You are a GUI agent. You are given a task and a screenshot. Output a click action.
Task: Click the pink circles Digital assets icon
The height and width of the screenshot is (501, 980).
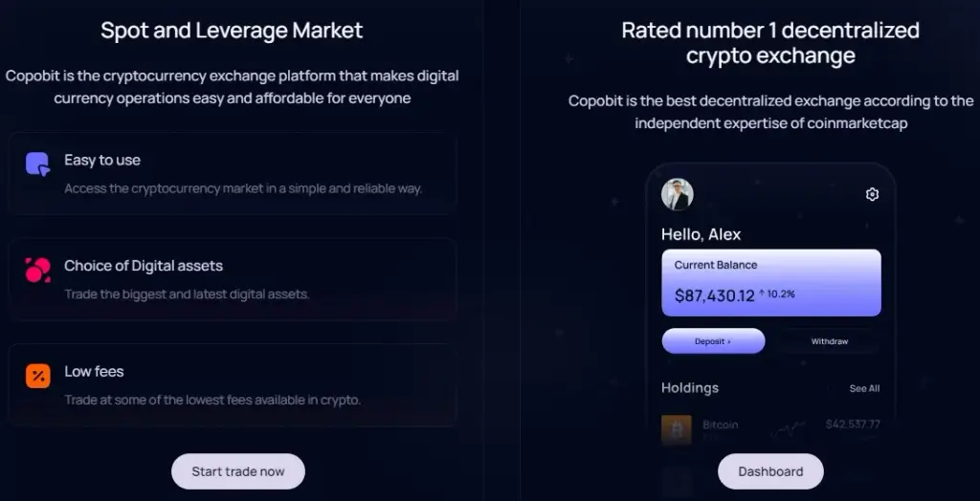pyautogui.click(x=37, y=270)
